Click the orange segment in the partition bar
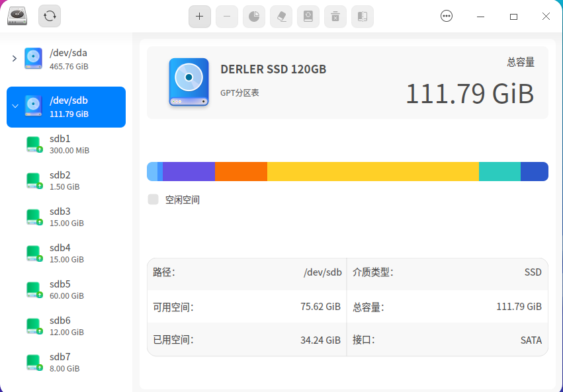Image resolution: width=563 pixels, height=392 pixels. point(241,171)
